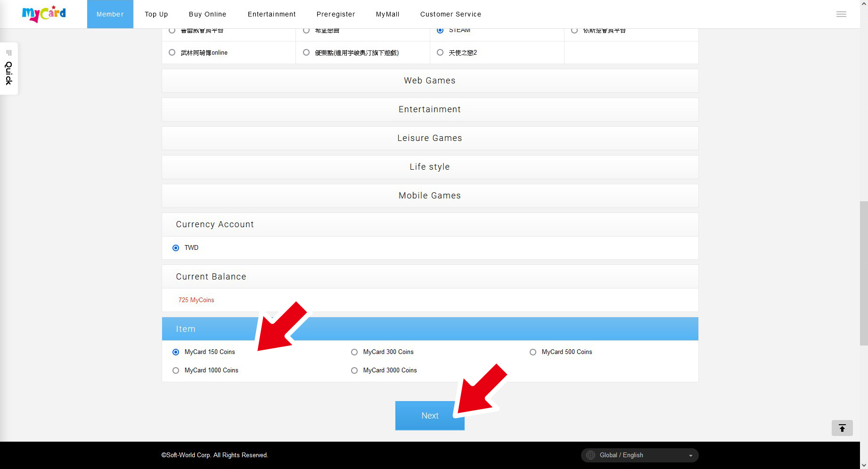868x469 pixels.
Task: Click the back-to-top arrow button
Action: [x=842, y=428]
